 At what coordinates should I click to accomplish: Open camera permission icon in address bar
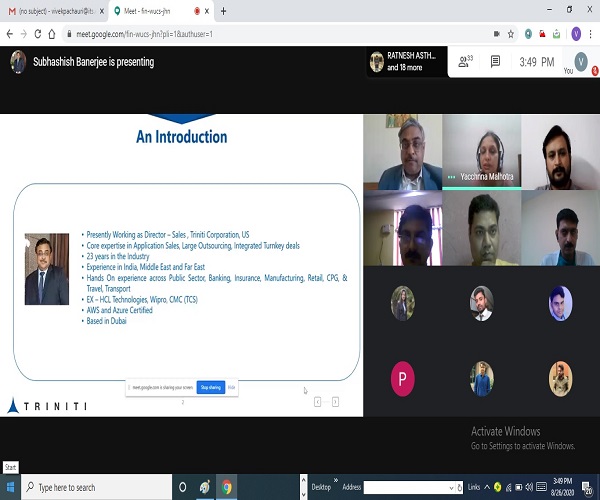point(497,34)
